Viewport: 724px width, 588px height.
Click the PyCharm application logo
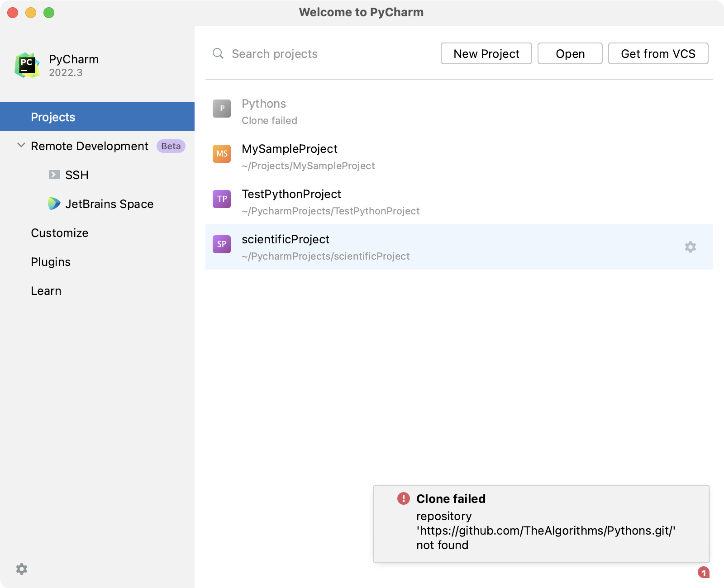(26, 64)
